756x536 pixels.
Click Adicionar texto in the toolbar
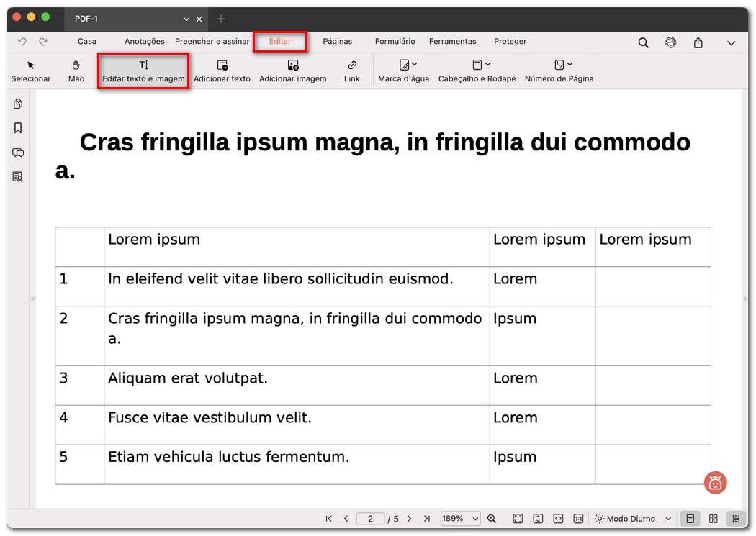pos(222,70)
